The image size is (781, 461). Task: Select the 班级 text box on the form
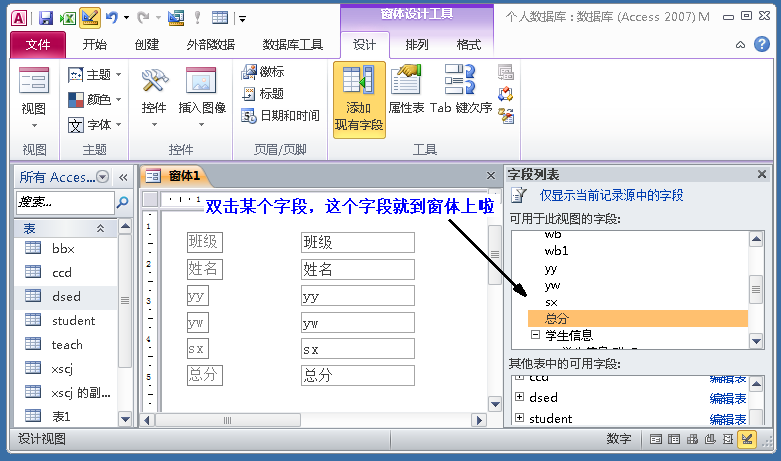(358, 242)
